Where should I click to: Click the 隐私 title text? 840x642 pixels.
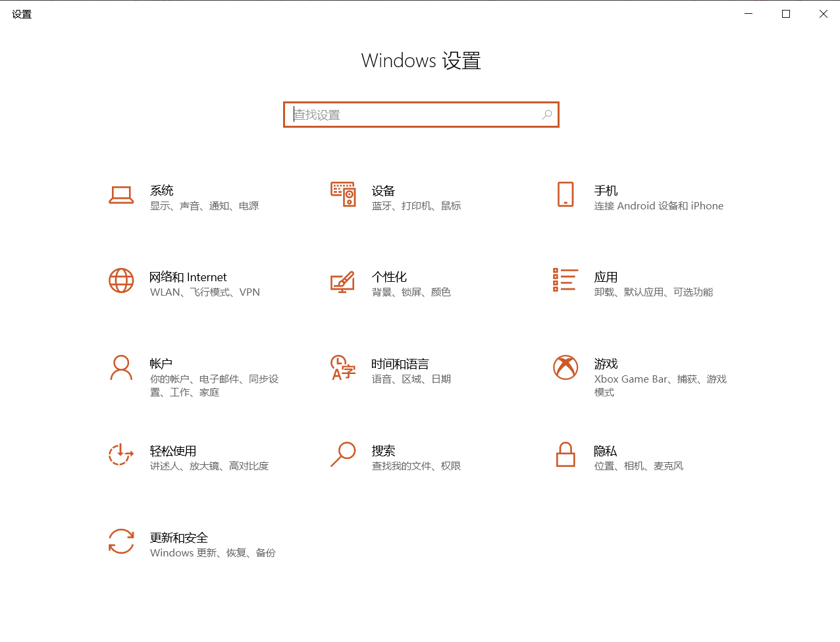tap(606, 451)
